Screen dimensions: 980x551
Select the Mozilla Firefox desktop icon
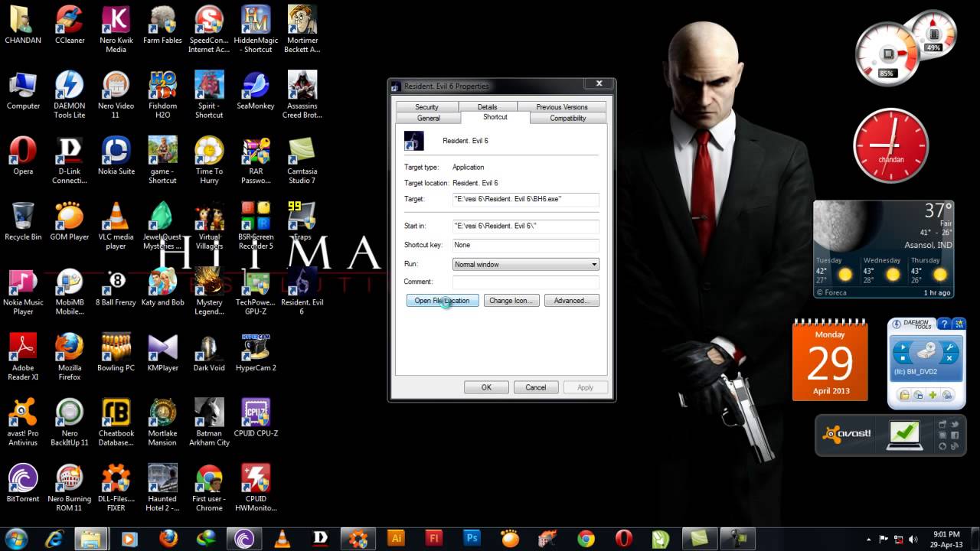point(70,357)
